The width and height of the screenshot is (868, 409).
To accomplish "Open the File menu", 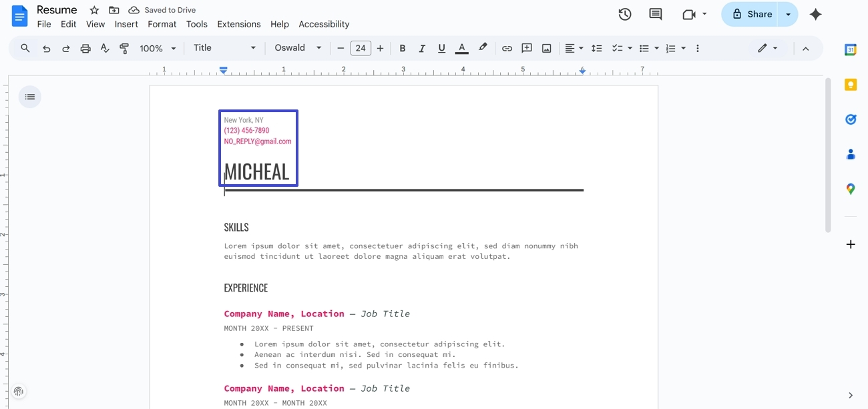I will 44,24.
